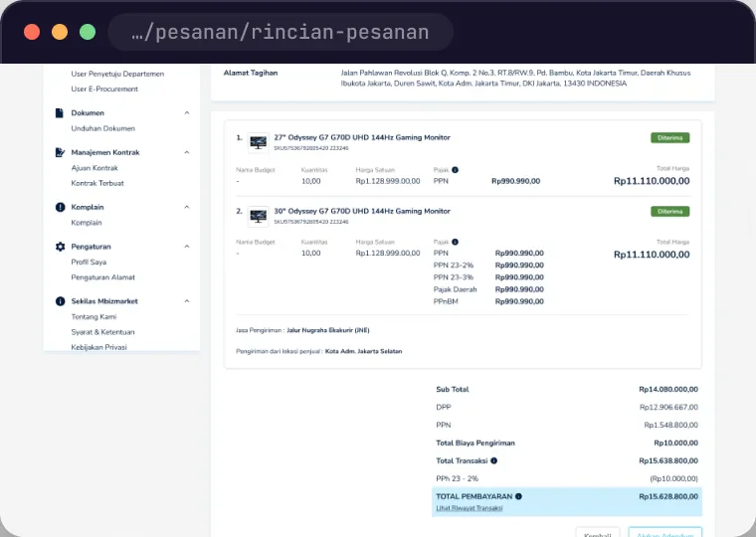Image resolution: width=756 pixels, height=537 pixels.
Task: Click the PPN 23-2% tax row label
Action: [454, 266]
